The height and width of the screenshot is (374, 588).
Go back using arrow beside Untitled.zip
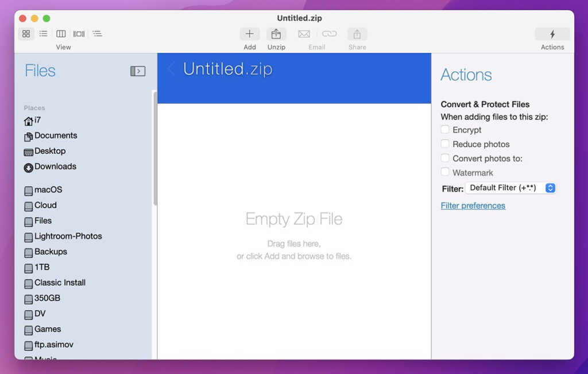tap(171, 69)
